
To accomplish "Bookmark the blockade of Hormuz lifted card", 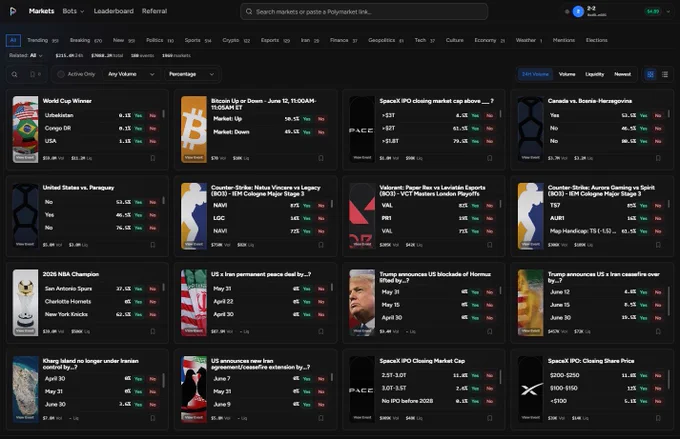I will coord(490,331).
